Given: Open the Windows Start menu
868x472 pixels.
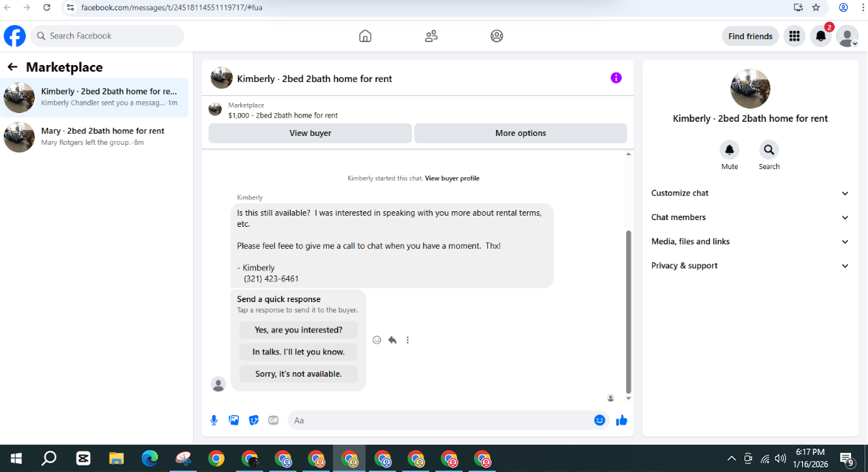Looking at the screenshot, I should tap(16, 459).
